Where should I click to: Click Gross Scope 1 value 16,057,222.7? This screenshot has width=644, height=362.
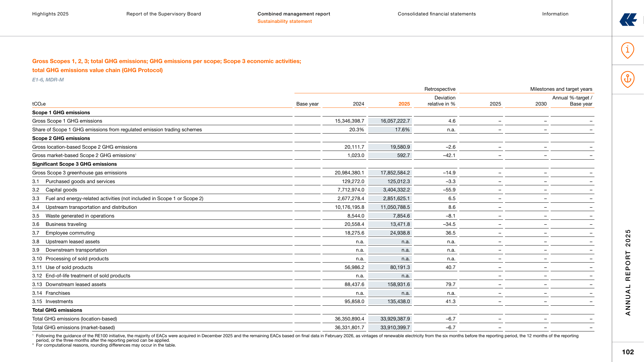[395, 121]
